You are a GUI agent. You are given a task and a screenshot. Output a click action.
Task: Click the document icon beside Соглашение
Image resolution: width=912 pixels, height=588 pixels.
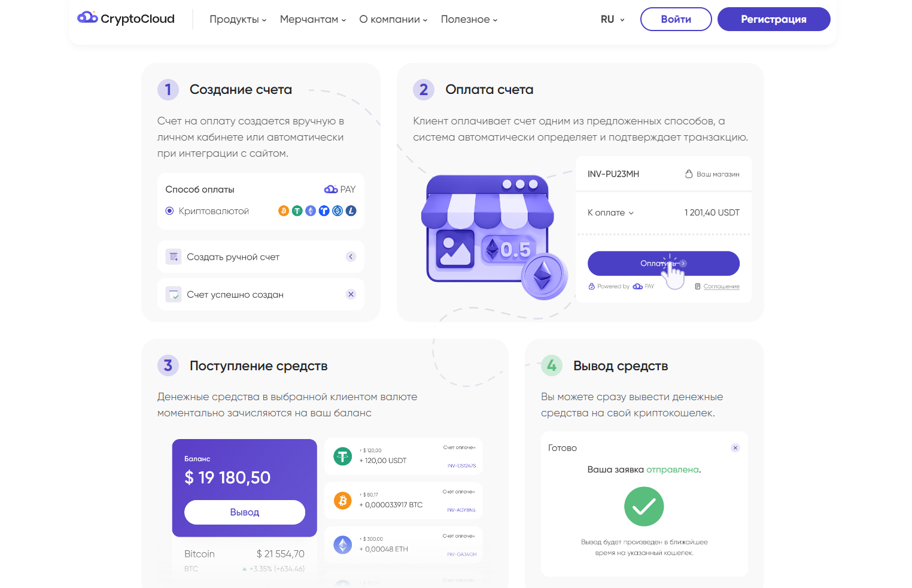698,287
